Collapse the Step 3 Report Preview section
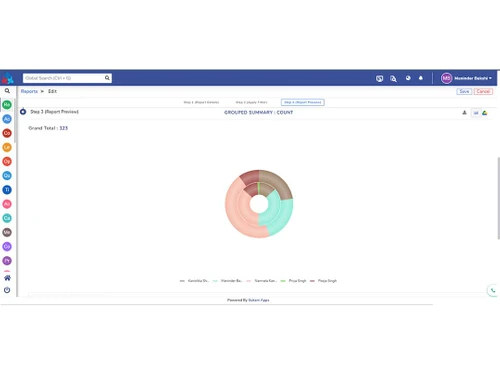This screenshot has width=500, height=375. point(23,112)
